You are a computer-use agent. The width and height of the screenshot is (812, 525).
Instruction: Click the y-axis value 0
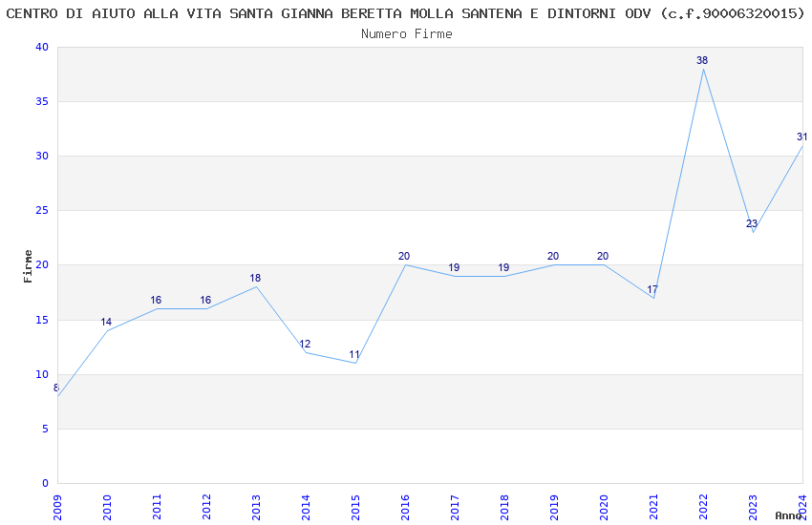[46, 484]
